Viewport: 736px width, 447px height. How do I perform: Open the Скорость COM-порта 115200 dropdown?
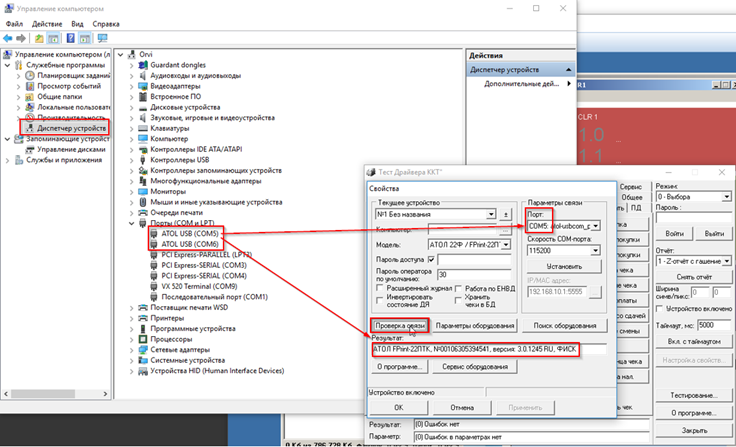point(595,252)
